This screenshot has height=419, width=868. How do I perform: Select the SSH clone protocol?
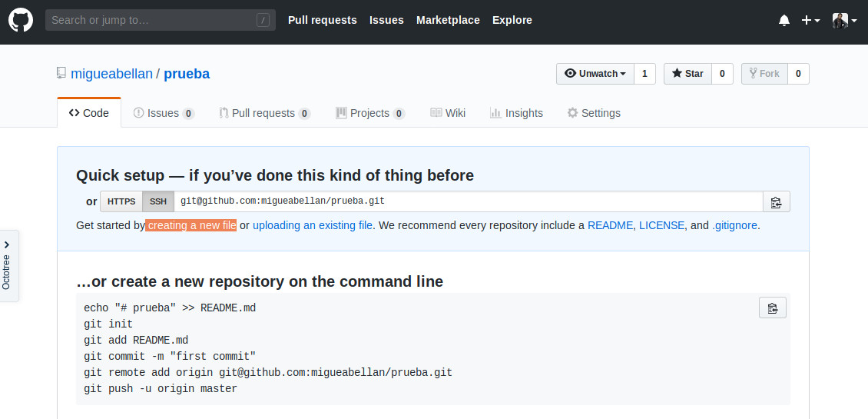click(x=158, y=201)
